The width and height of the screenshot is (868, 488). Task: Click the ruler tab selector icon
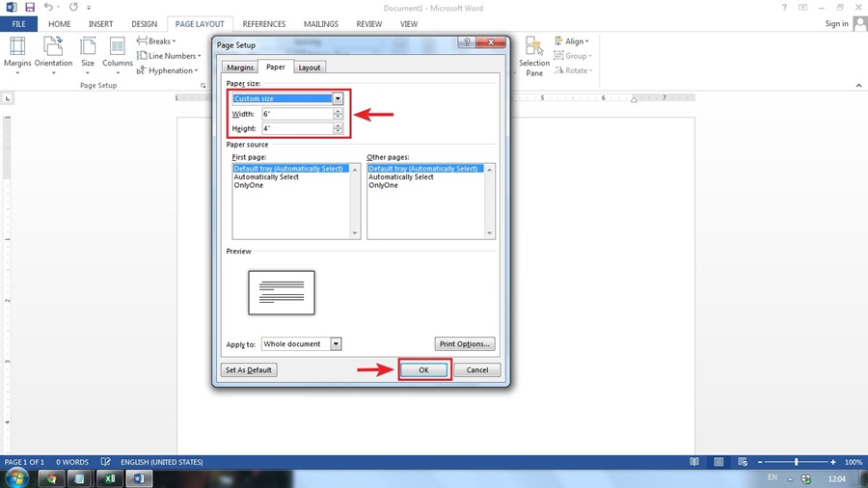[7, 98]
